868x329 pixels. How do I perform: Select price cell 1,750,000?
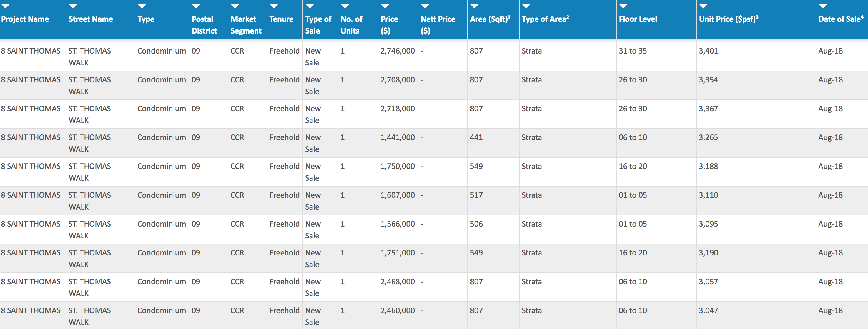pyautogui.click(x=398, y=166)
